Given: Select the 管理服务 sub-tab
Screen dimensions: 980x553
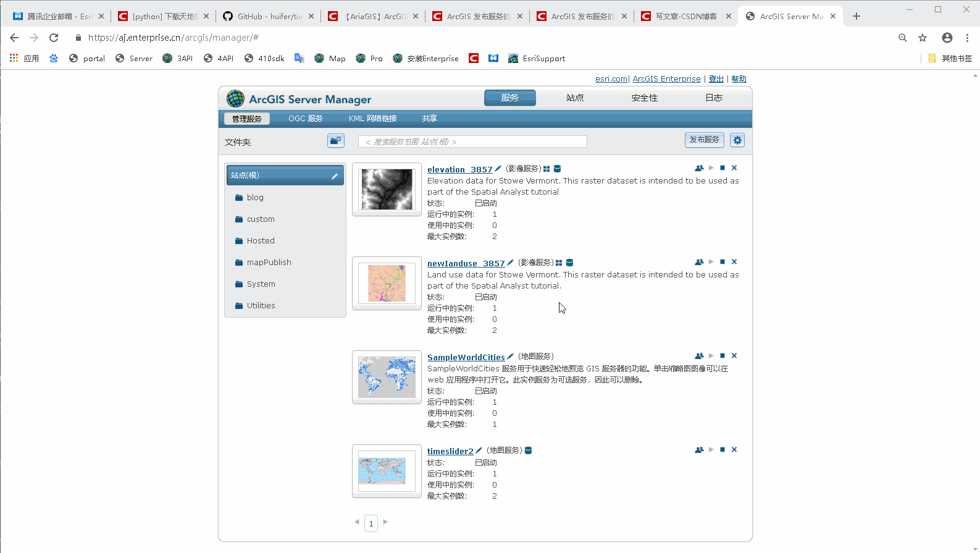Looking at the screenshot, I should tap(247, 119).
